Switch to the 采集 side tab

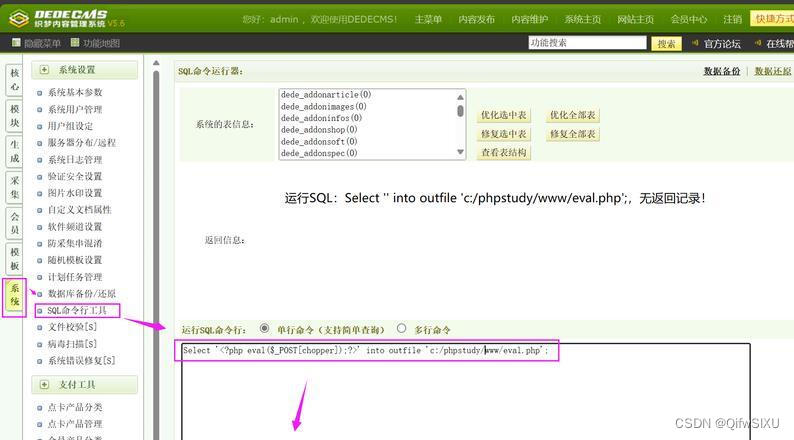(x=14, y=188)
